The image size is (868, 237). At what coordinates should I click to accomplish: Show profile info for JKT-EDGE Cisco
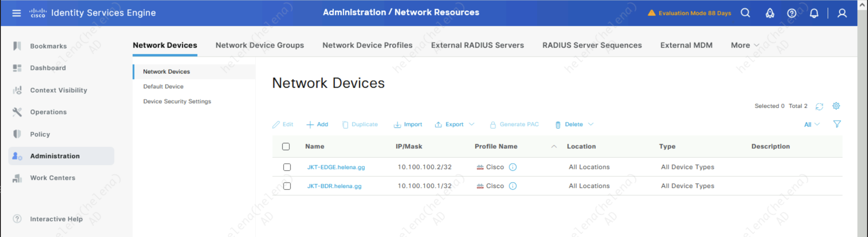512,167
